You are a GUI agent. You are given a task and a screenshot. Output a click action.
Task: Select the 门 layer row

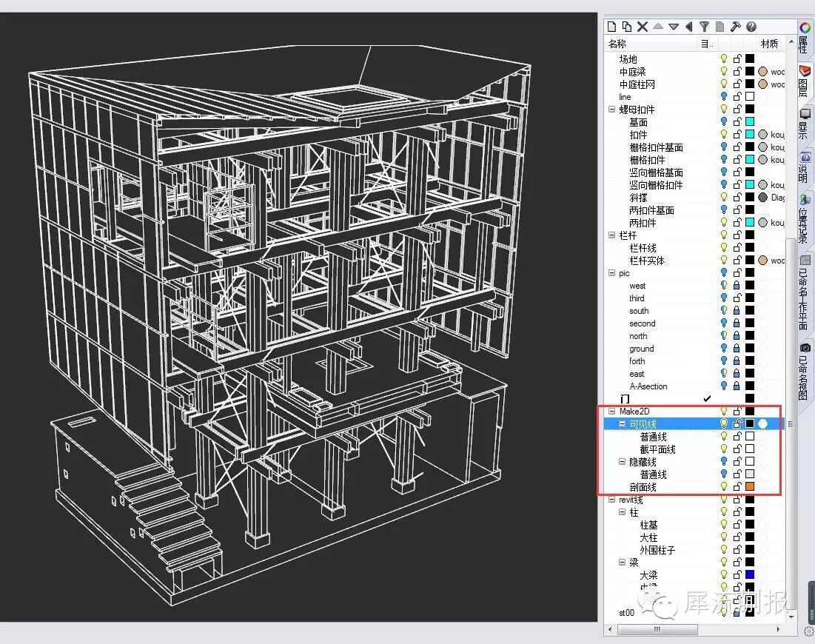tap(694, 399)
